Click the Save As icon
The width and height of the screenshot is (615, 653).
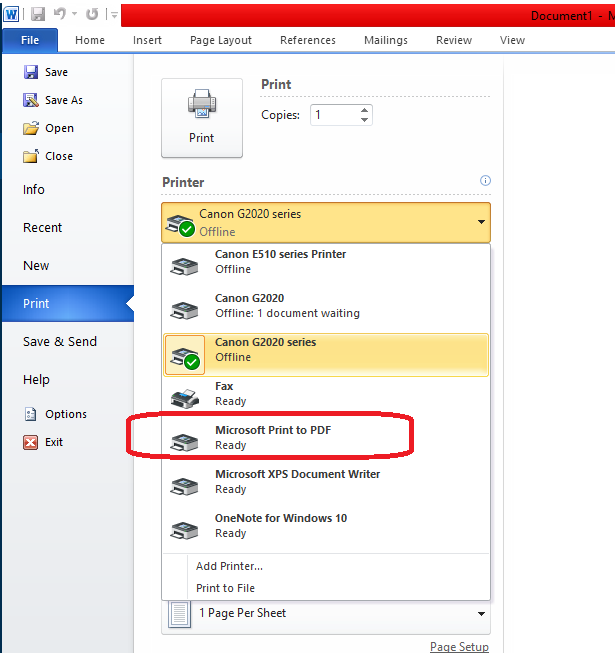click(x=31, y=100)
